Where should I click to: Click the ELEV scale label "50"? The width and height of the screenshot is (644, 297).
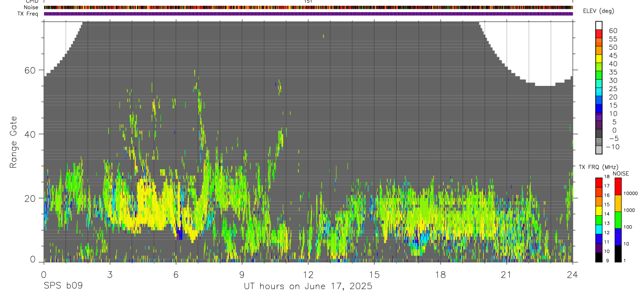point(613,48)
